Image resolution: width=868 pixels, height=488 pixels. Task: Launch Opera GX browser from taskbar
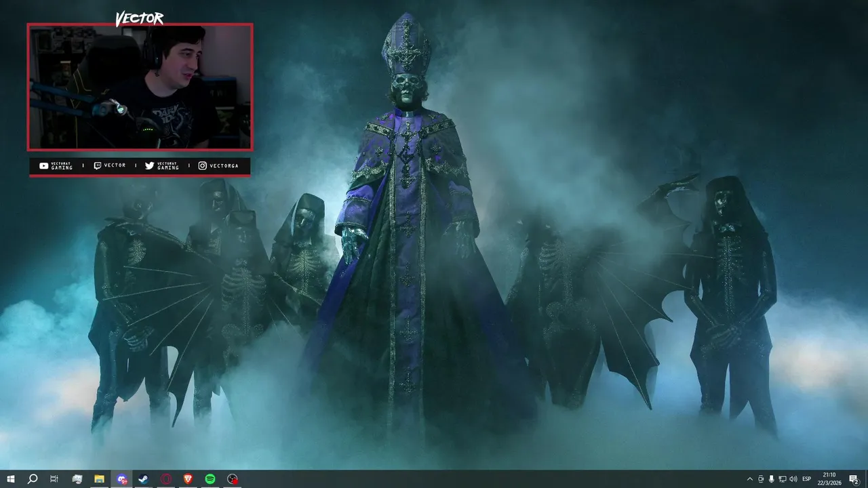click(x=165, y=479)
